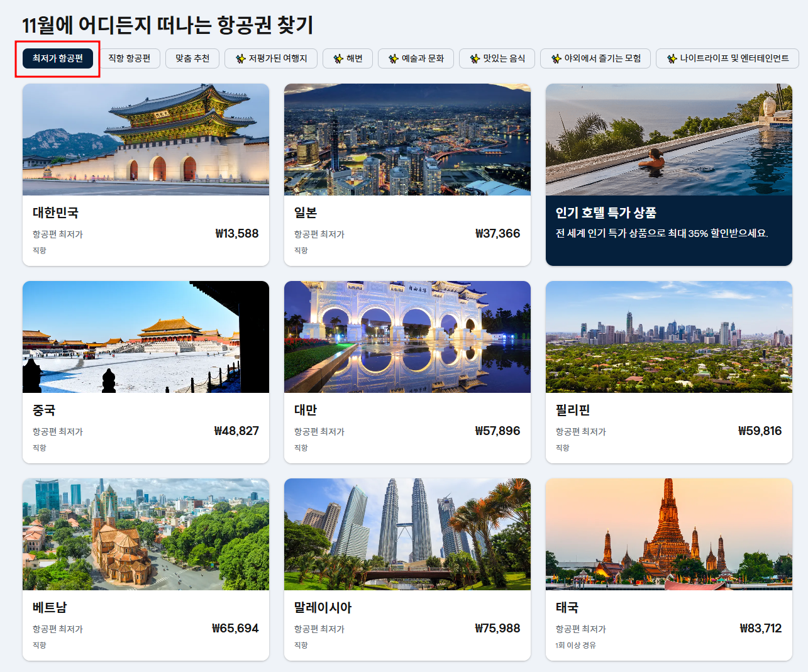Enable the 직항 항공편 filter

click(x=129, y=58)
